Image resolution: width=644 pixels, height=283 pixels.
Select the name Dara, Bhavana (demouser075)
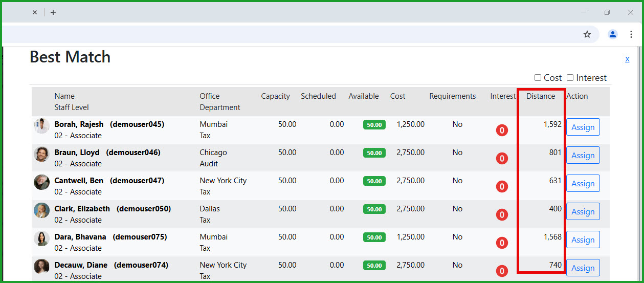[110, 237]
